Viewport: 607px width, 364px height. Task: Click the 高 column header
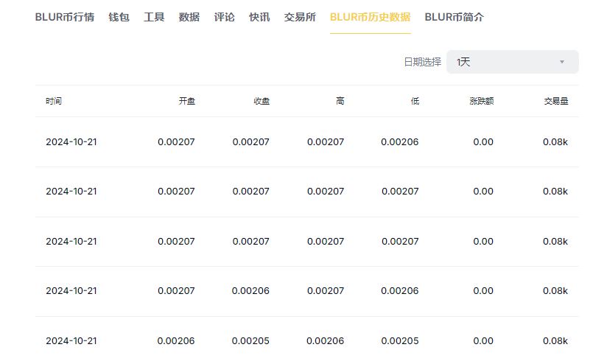(340, 101)
